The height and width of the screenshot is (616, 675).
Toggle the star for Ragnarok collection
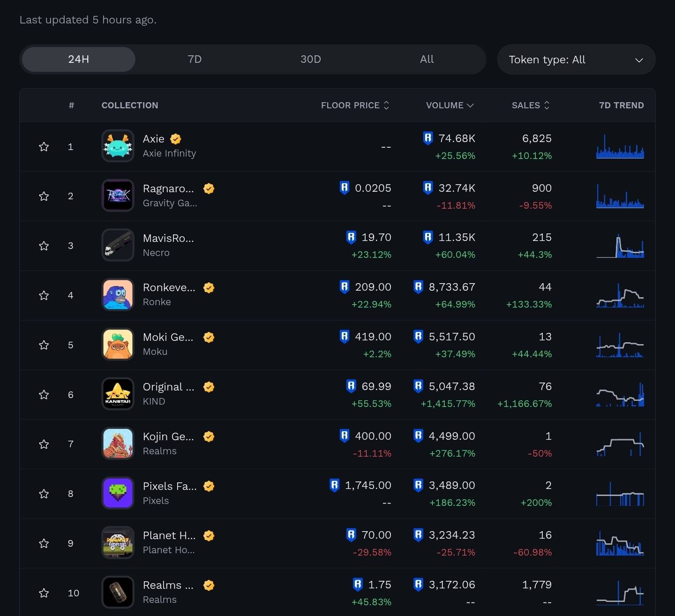click(44, 196)
